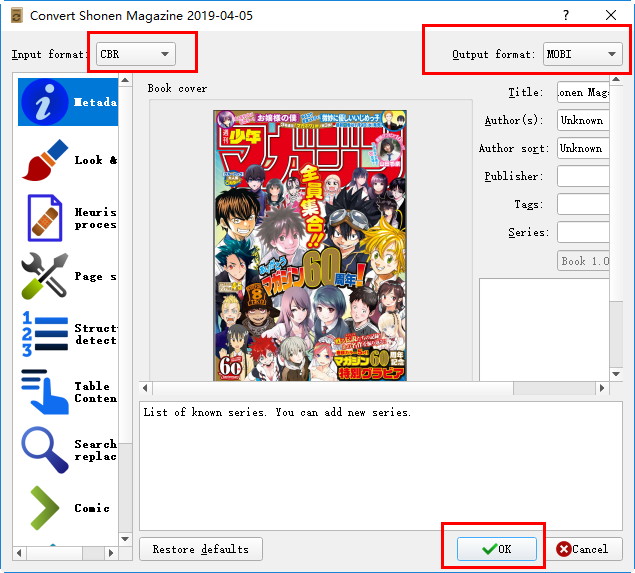Confirm conversion with OK button
Image resolution: width=635 pixels, height=573 pixels.
(497, 549)
